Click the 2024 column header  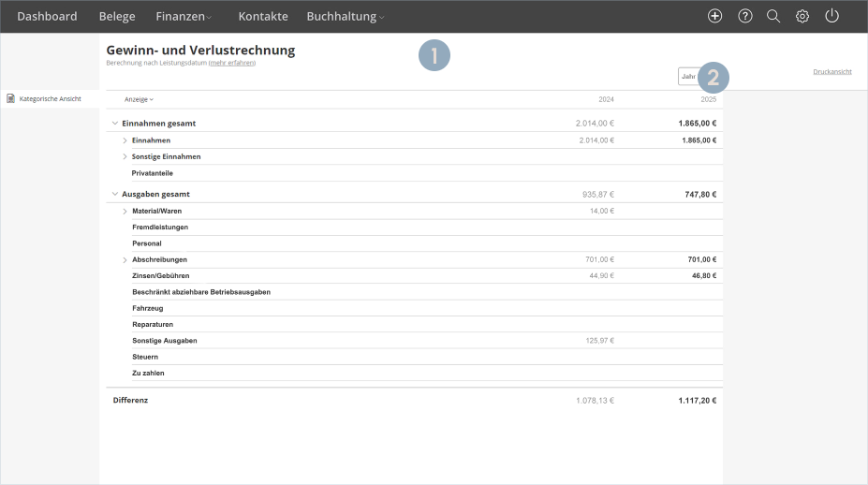(606, 99)
